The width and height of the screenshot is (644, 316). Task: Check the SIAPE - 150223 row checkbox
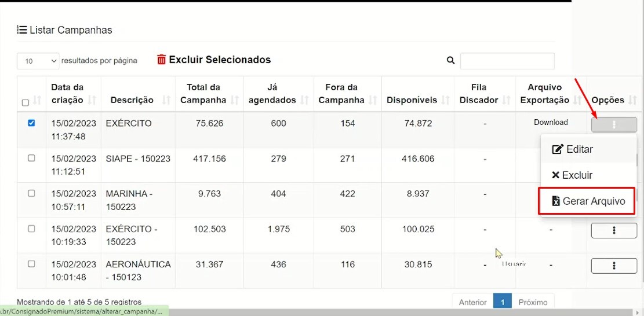tap(31, 158)
